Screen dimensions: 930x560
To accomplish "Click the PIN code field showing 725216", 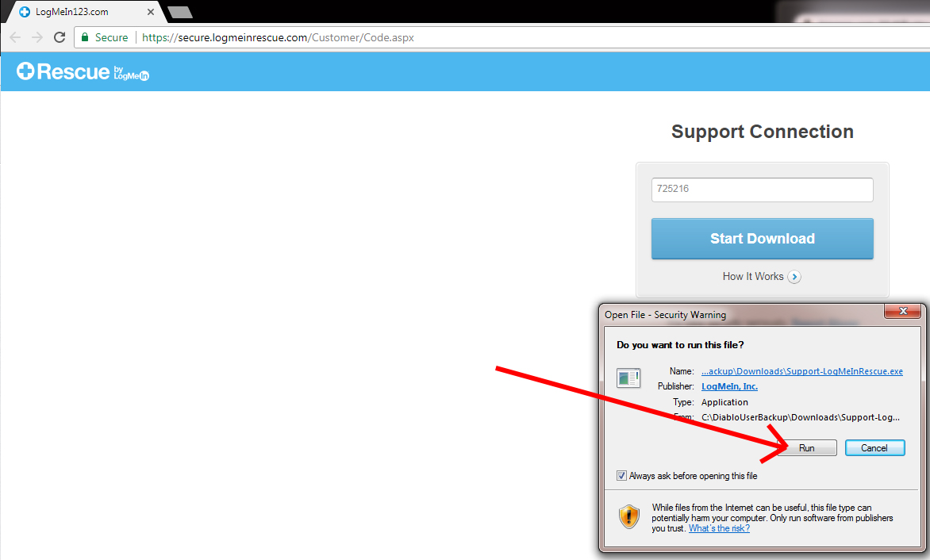I will [x=762, y=190].
